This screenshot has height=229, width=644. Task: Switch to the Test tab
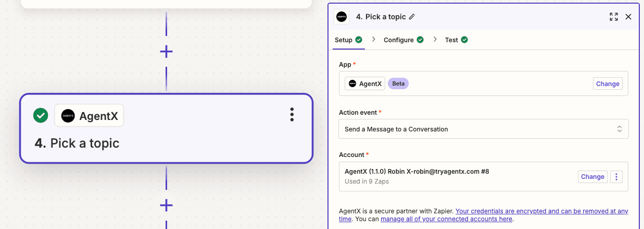pyautogui.click(x=456, y=40)
